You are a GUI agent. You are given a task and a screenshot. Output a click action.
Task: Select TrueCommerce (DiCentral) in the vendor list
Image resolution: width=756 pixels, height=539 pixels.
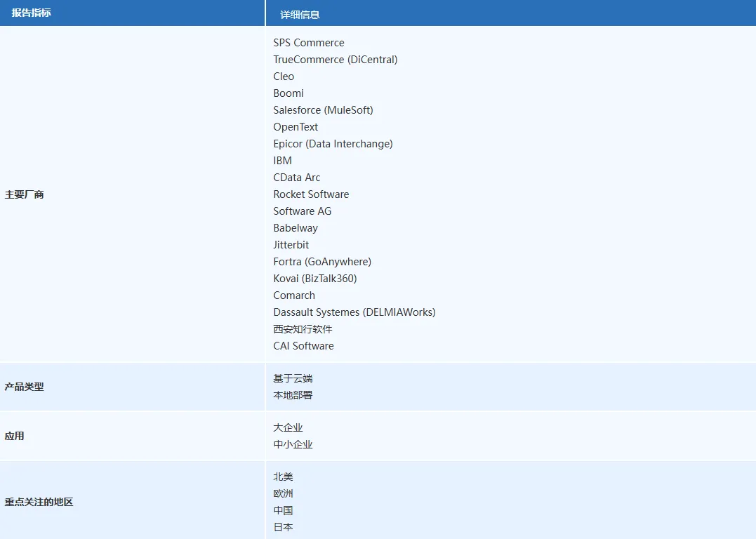[335, 59]
